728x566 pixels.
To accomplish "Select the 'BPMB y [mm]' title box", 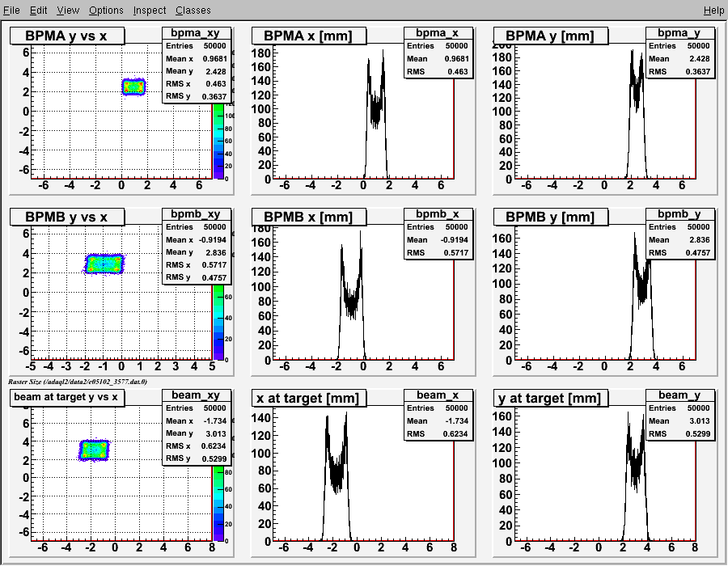I will tap(550, 217).
